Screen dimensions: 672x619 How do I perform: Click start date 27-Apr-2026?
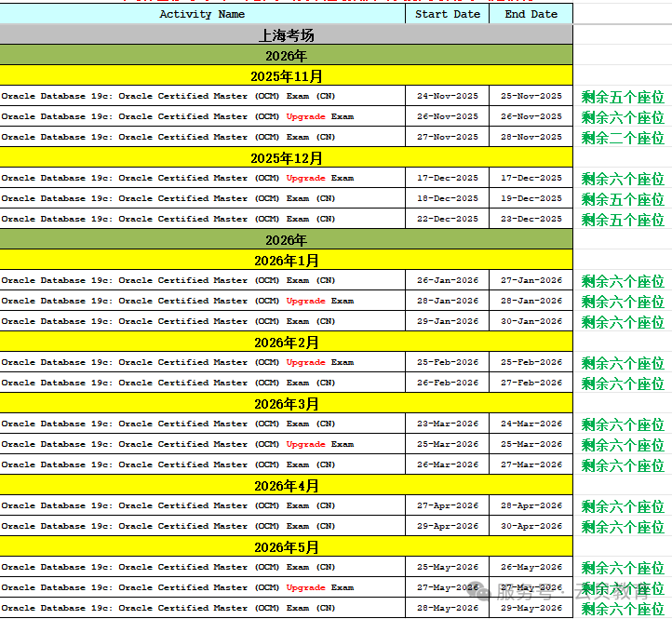[x=448, y=505]
